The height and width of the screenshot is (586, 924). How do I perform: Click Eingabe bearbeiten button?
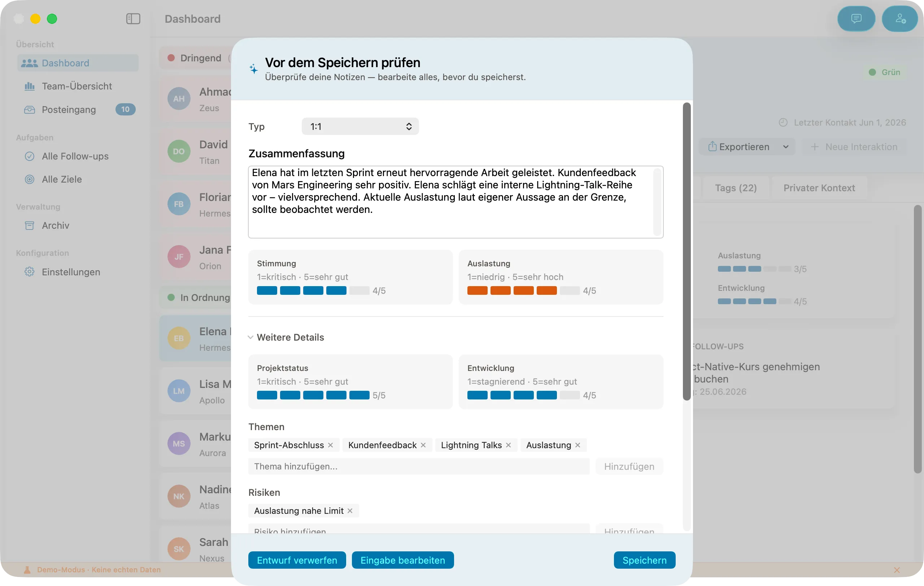point(402,560)
